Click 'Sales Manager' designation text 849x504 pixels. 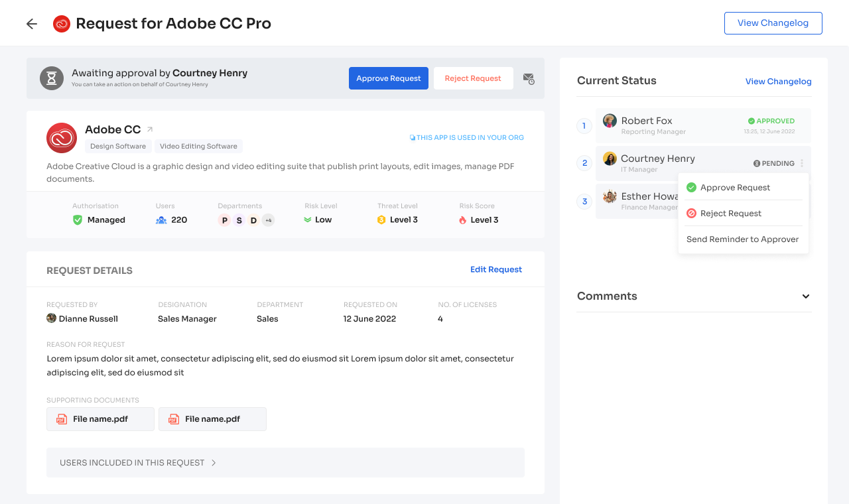[x=187, y=319]
